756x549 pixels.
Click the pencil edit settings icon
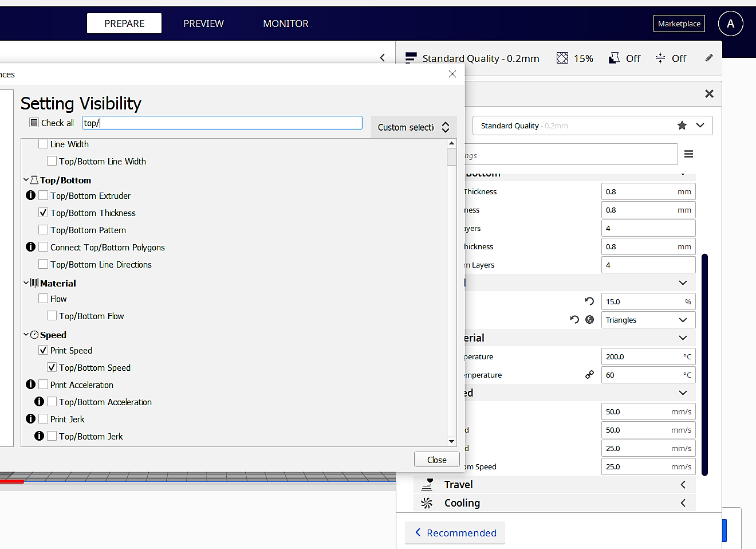[709, 58]
